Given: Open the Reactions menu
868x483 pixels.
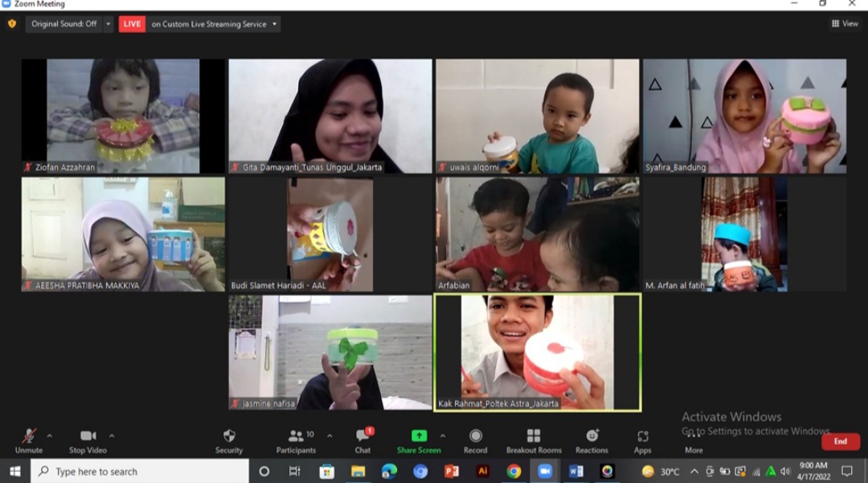Looking at the screenshot, I should tap(592, 436).
